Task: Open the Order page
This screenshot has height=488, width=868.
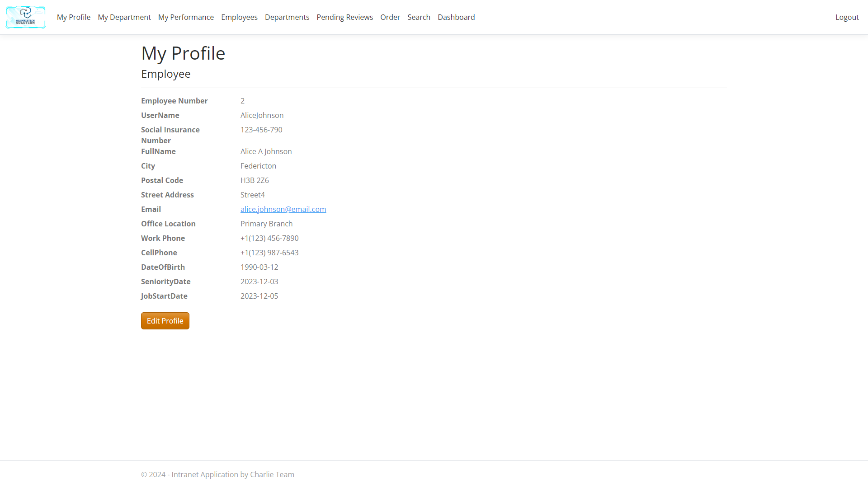Action: click(390, 17)
